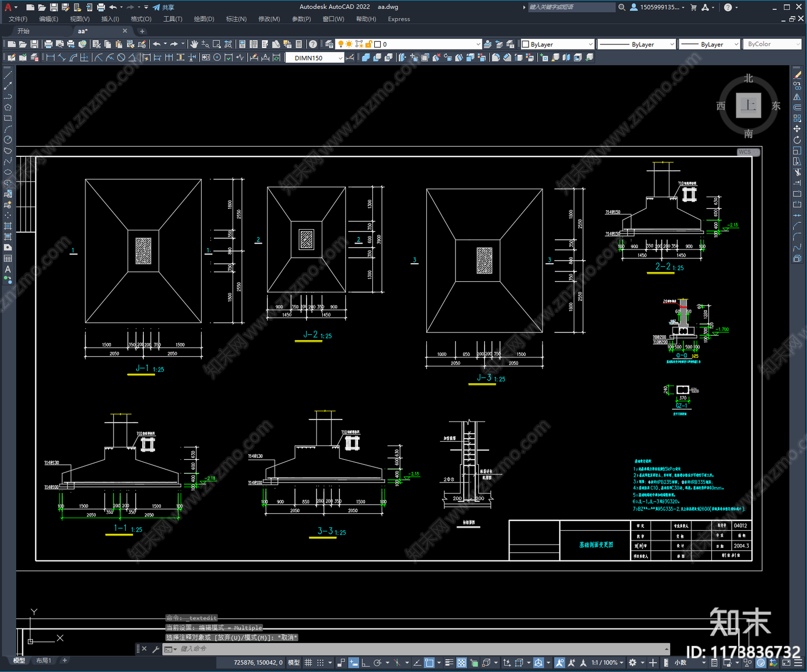
Task: Click the Pan hand tool
Action: click(194, 44)
